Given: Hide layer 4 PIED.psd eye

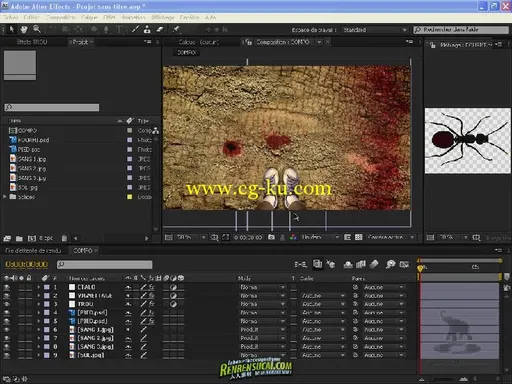Looking at the screenshot, I should 7,313.
